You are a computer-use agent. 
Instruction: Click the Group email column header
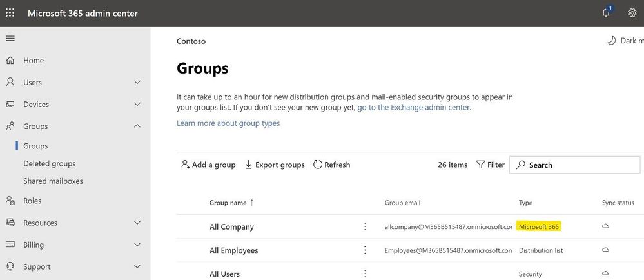click(402, 203)
